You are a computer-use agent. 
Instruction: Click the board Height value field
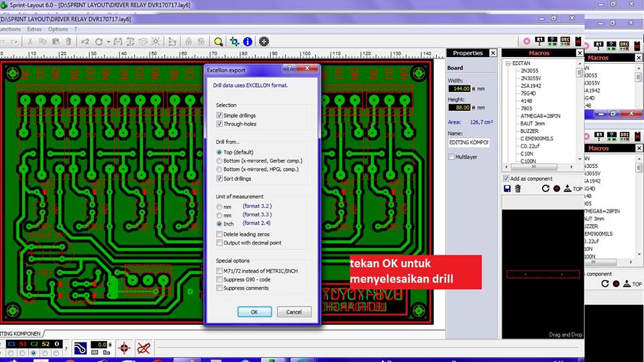(459, 107)
